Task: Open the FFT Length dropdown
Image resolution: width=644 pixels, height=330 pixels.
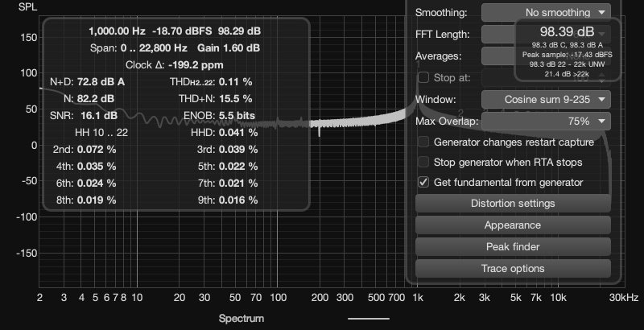Action: 497,35
